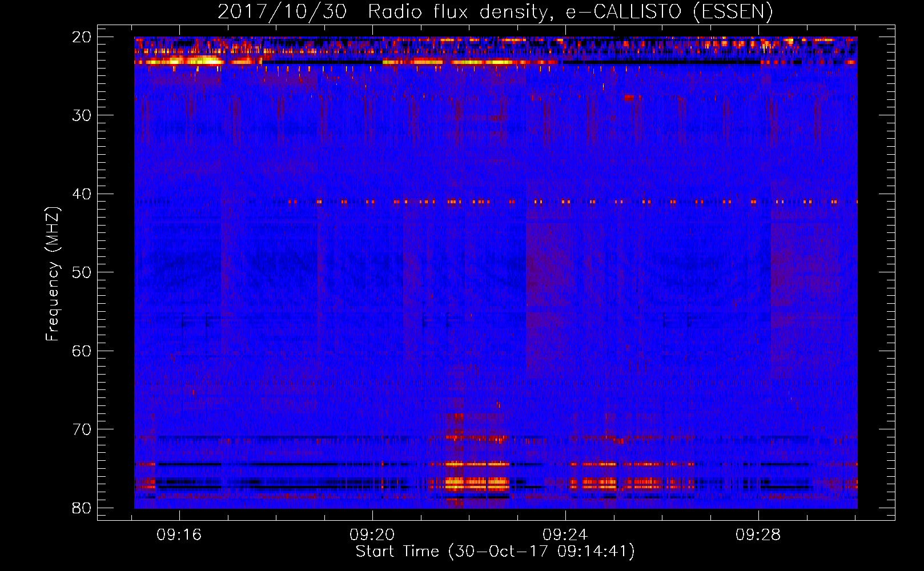This screenshot has height=571, width=924.
Task: Click the 40 MHz frequency tick label
Action: [82, 194]
